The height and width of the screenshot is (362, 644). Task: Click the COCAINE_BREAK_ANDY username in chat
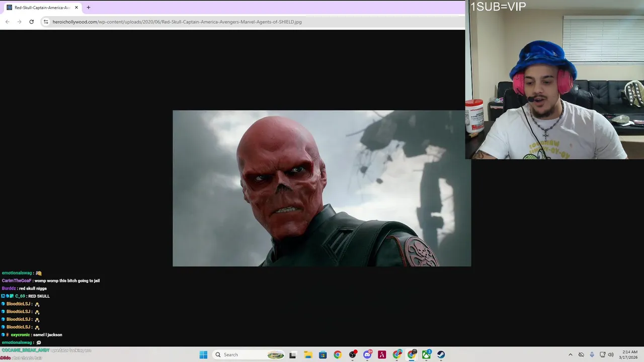point(26,350)
